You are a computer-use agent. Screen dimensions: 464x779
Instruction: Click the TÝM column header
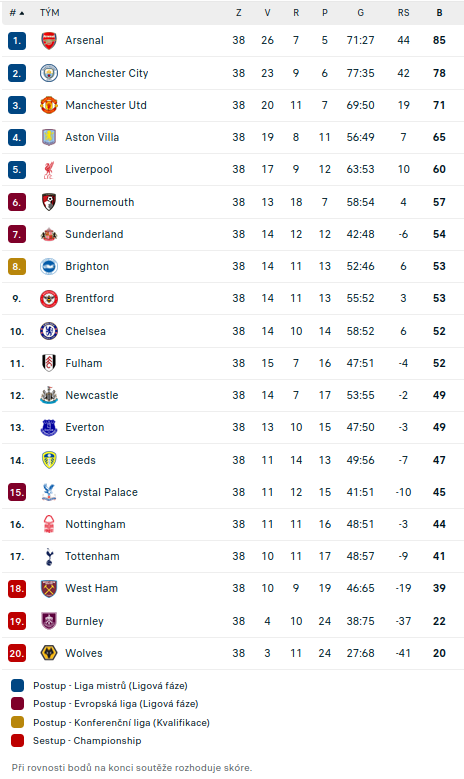(50, 13)
